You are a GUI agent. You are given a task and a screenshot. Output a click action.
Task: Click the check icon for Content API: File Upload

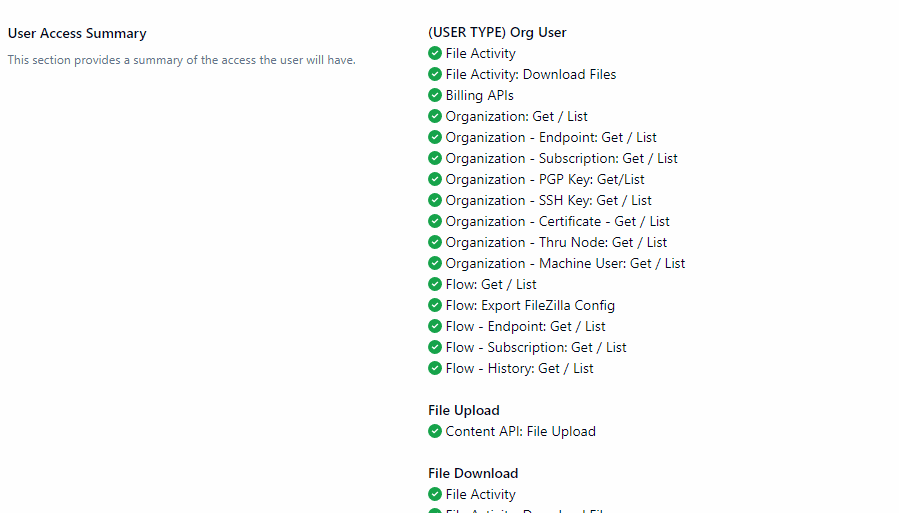pyautogui.click(x=435, y=432)
